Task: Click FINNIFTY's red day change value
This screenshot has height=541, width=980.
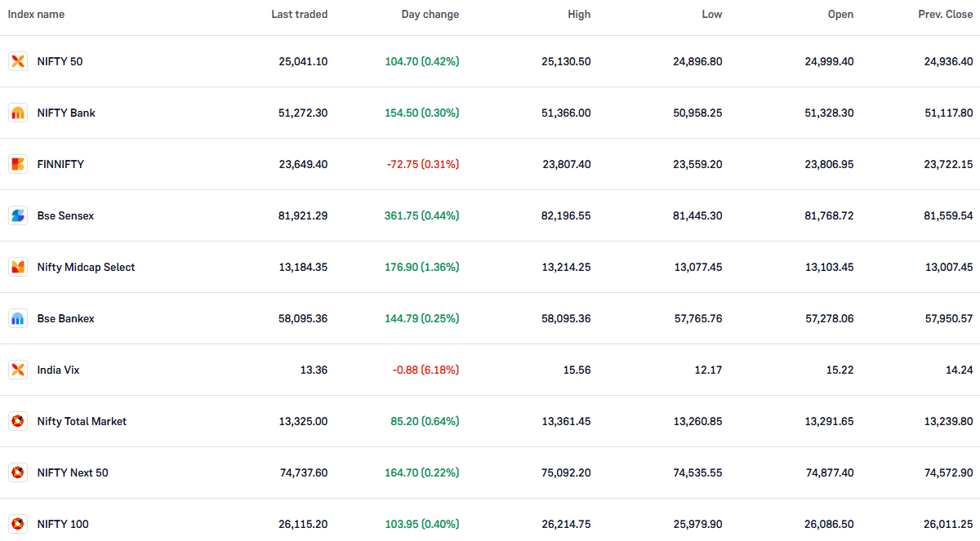Action: 422,164
